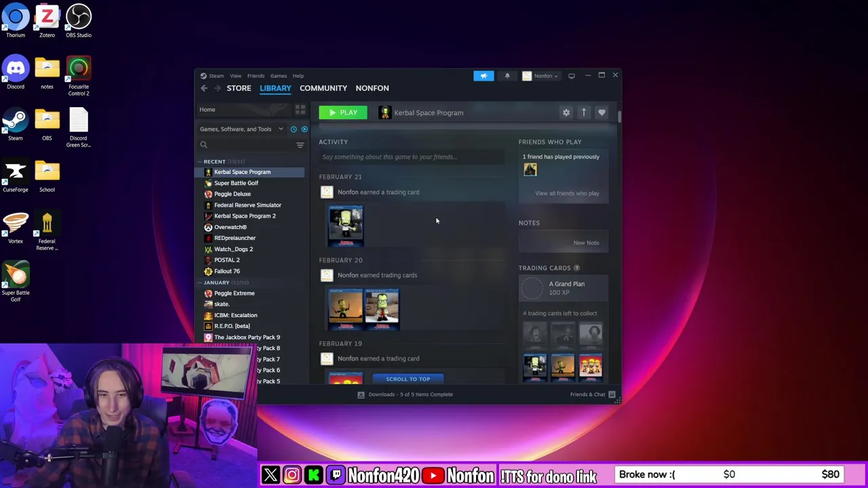Open Zotero desktop shortcut
The width and height of the screenshot is (868, 488).
click(47, 21)
